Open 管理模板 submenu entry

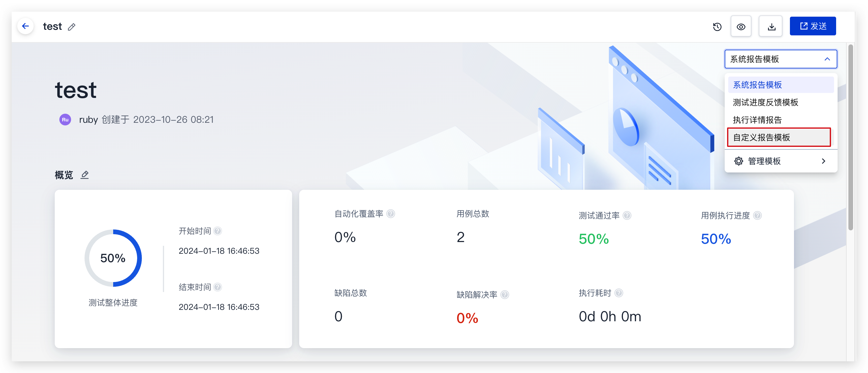tap(780, 161)
